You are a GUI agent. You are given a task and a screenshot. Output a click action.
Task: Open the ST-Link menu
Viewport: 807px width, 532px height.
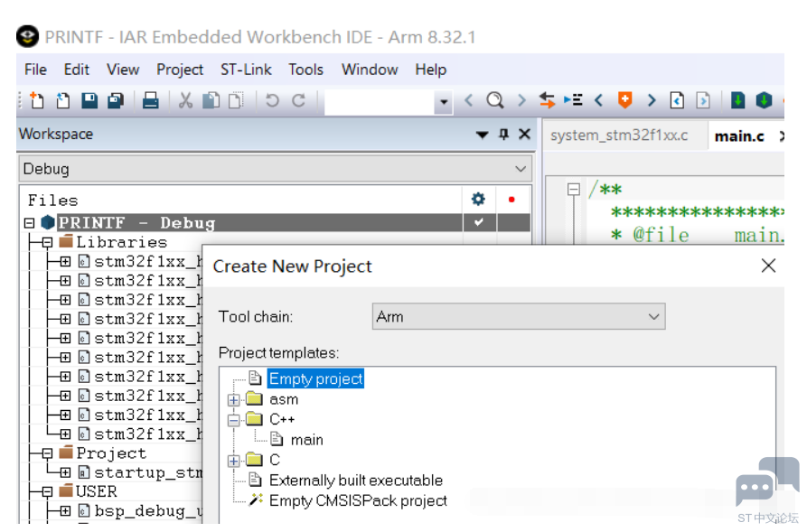(x=246, y=70)
